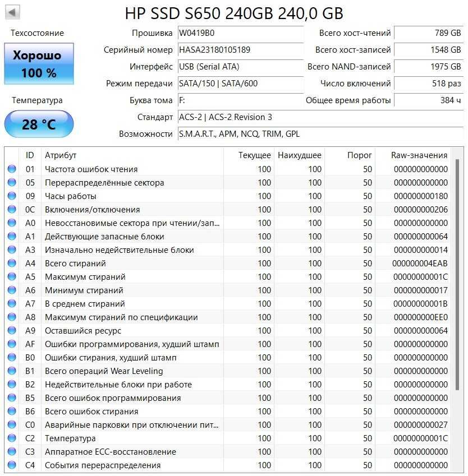Click the status circle of attribute A0
The width and height of the screenshot is (468, 476).
pyautogui.click(x=12, y=223)
